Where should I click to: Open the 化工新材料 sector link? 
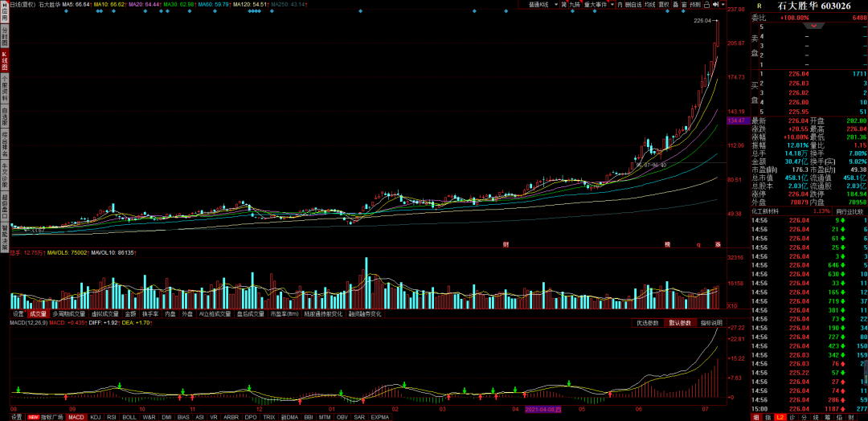(765, 211)
